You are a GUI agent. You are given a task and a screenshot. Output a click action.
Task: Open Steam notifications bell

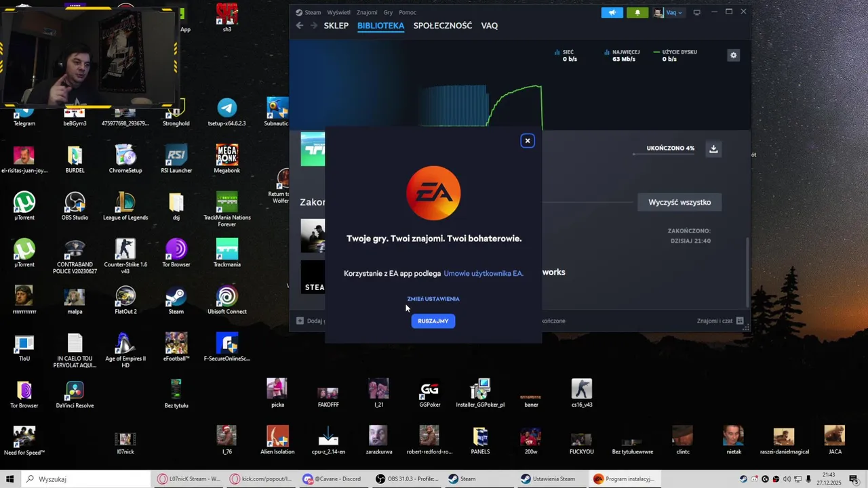click(637, 12)
